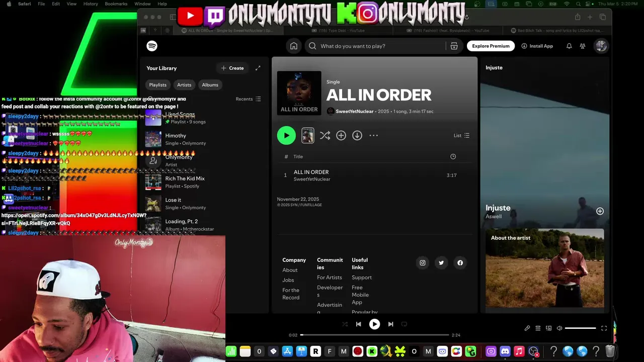Open the Friend Activity icon

tap(583, 46)
